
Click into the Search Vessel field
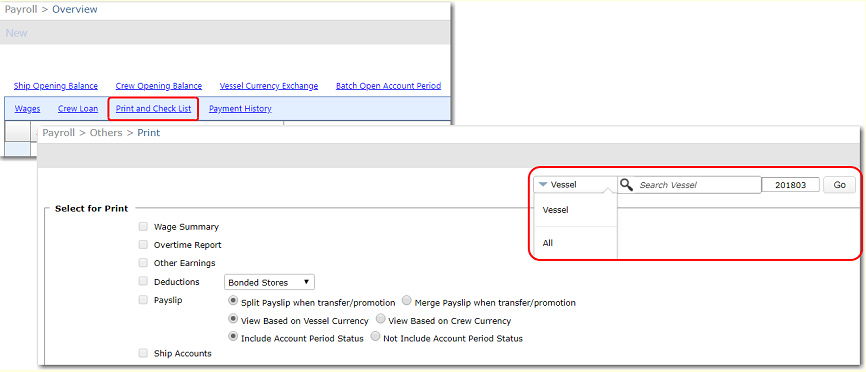[697, 185]
